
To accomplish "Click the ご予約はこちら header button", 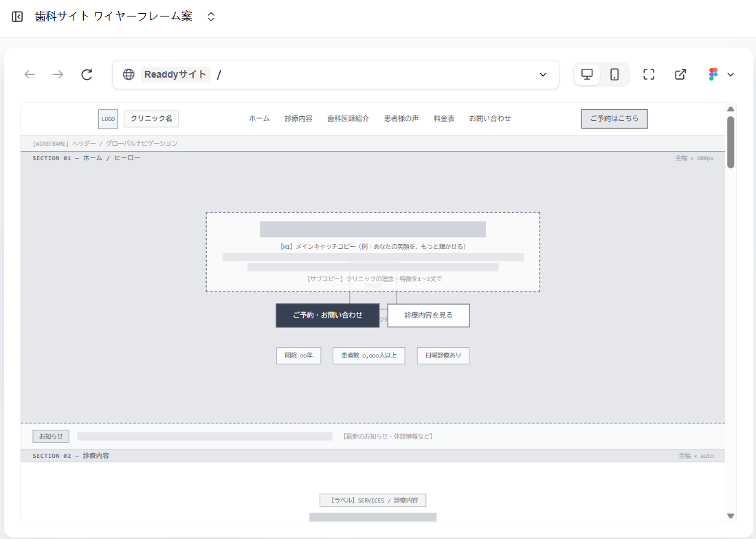I will (x=614, y=119).
